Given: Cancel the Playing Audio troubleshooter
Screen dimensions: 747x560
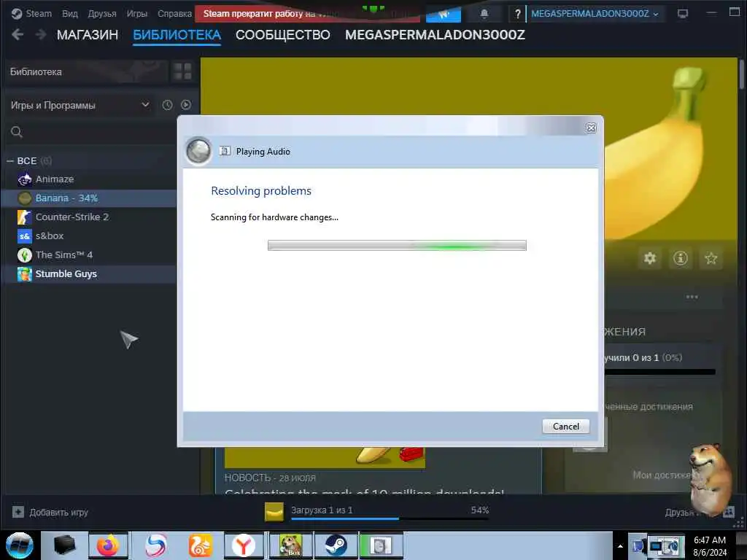Looking at the screenshot, I should pos(565,426).
